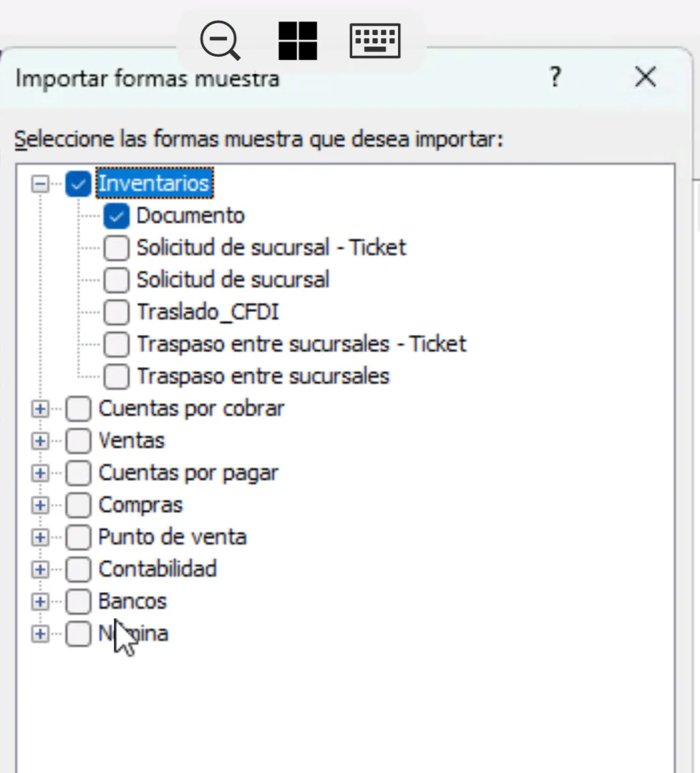The width and height of the screenshot is (700, 773).
Task: Uncheck the Inventarios checkbox
Action: [78, 184]
